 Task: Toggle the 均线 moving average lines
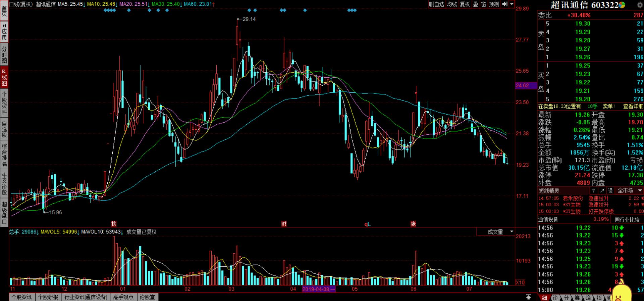click(452, 4)
